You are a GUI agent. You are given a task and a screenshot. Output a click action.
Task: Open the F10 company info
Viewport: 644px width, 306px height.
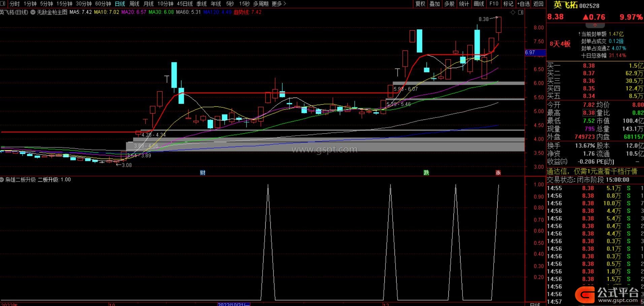494,4
